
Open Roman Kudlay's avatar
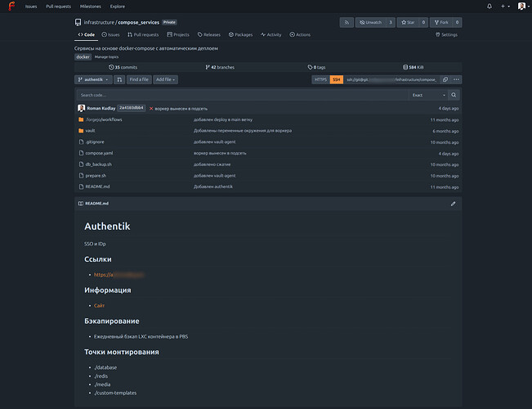(81, 108)
